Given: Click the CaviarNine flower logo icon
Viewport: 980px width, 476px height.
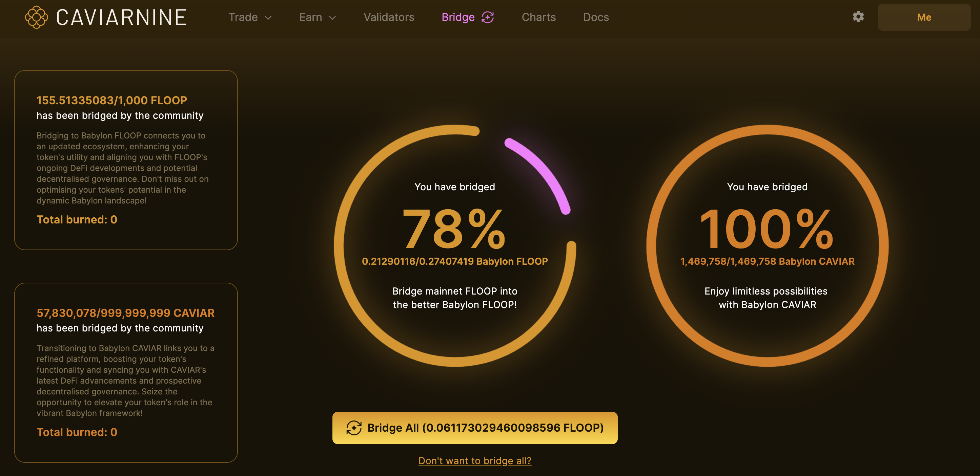Looking at the screenshot, I should [37, 17].
